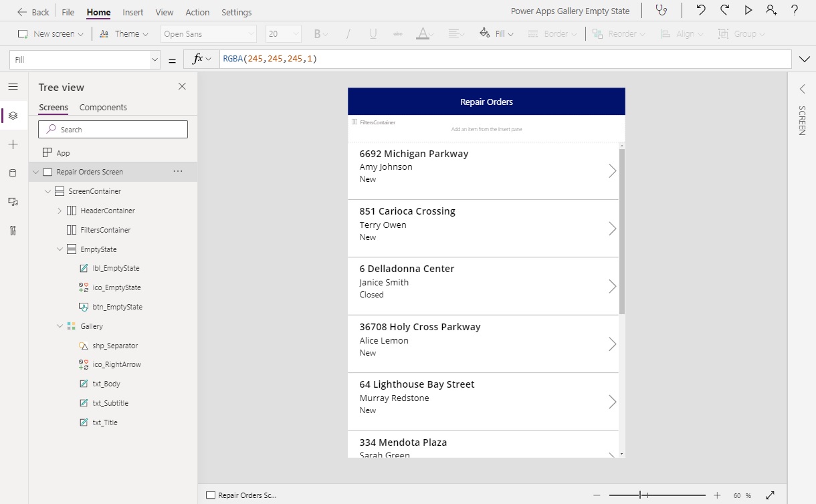Expand the HeaderContainer tree node
This screenshot has height=504, width=816.
(x=60, y=211)
